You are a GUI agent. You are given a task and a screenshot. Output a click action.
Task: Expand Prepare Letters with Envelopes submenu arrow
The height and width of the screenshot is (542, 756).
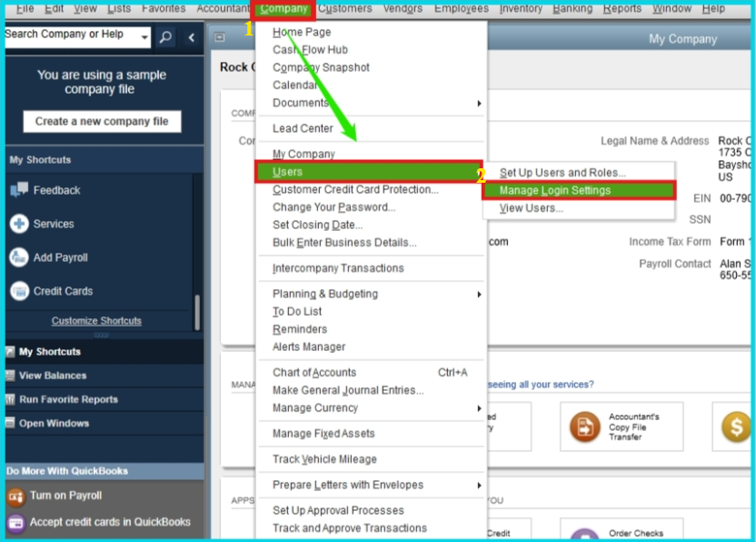(x=479, y=485)
